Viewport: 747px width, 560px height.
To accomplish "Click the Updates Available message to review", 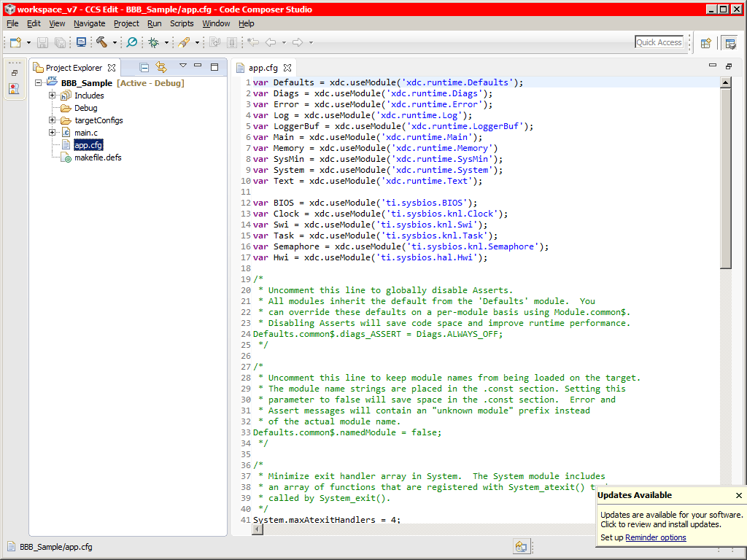I will [x=671, y=519].
